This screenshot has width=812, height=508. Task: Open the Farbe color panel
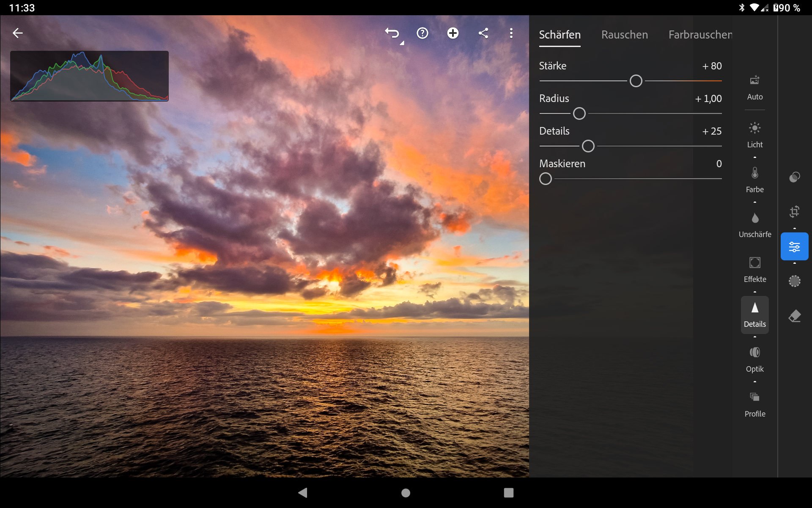tap(754, 179)
